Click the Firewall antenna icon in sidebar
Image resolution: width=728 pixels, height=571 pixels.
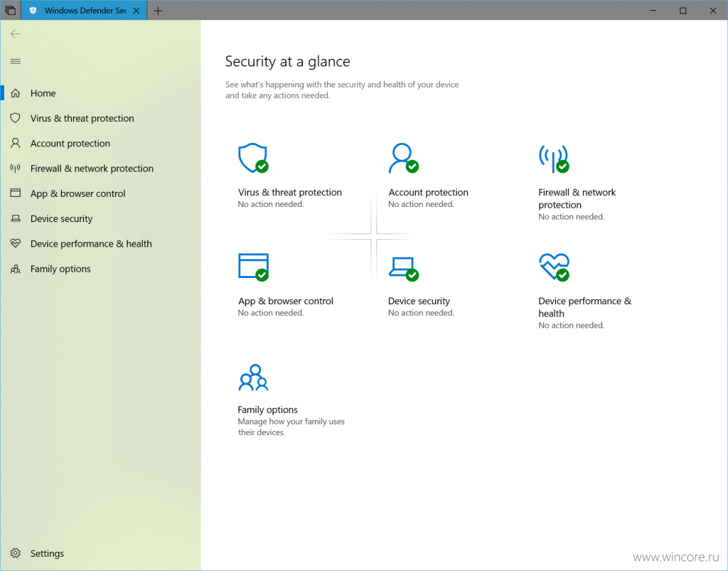click(x=16, y=168)
